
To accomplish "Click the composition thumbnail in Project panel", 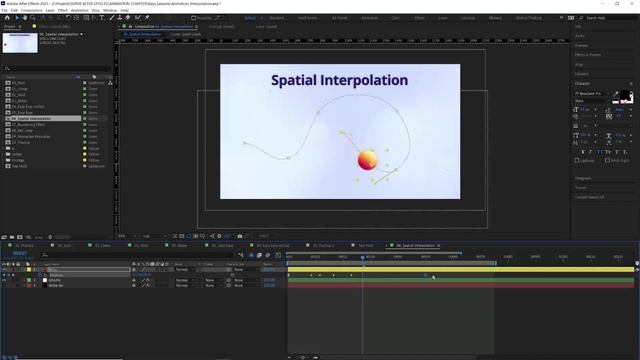I will click(20, 43).
